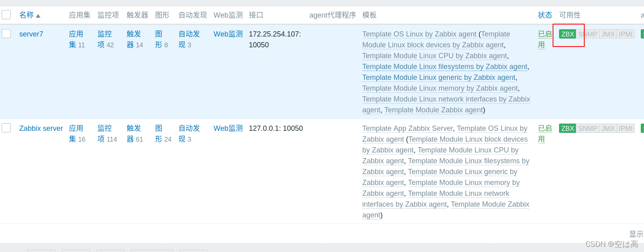Click the SNMP badge for Zabbix server

(x=587, y=128)
